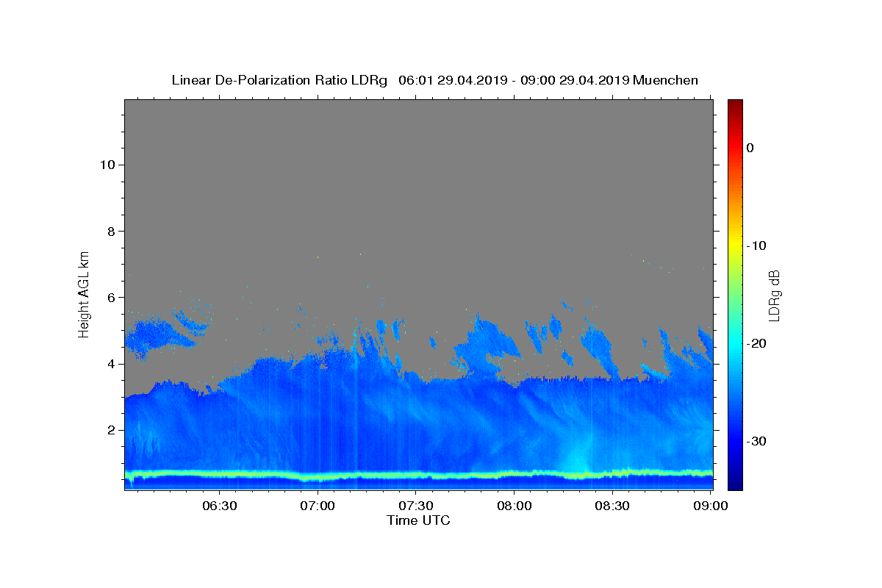Click the 'Height AGL km' axis label

coord(85,294)
